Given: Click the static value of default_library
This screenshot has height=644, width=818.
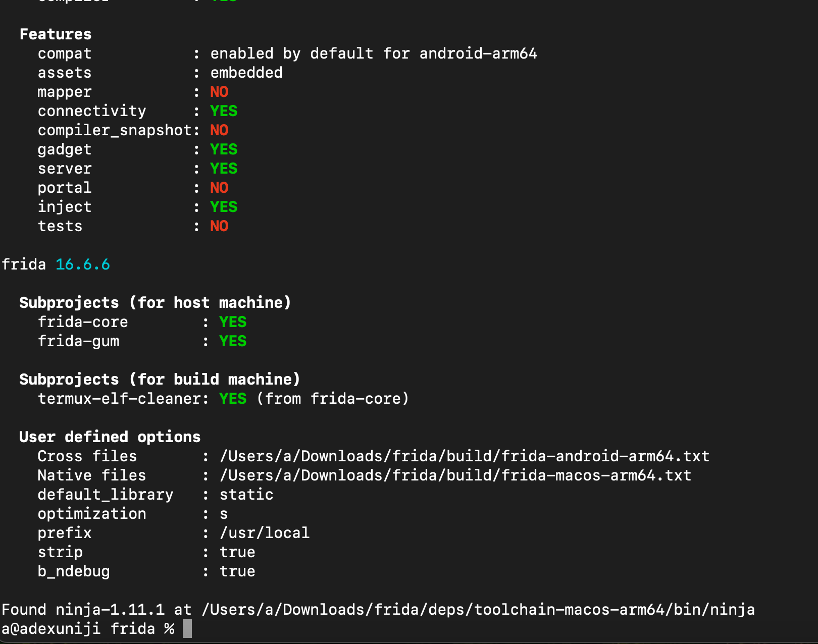Looking at the screenshot, I should click(x=246, y=495).
